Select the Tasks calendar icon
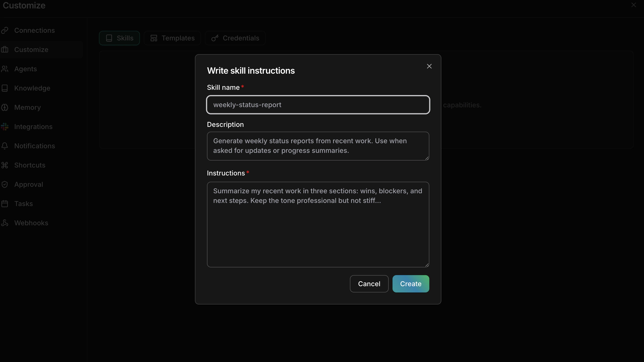This screenshot has width=644, height=362. pos(5,203)
